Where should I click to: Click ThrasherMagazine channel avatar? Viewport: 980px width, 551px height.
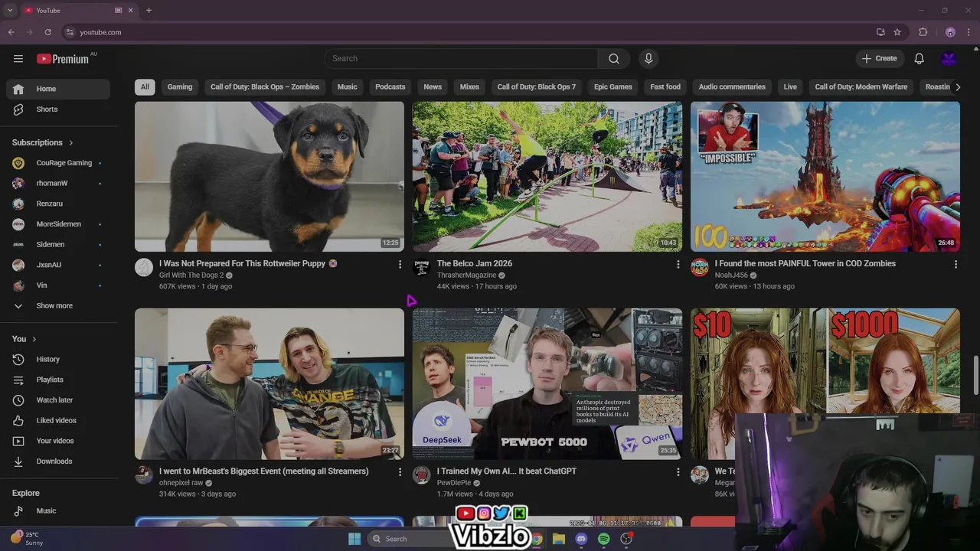pyautogui.click(x=422, y=267)
